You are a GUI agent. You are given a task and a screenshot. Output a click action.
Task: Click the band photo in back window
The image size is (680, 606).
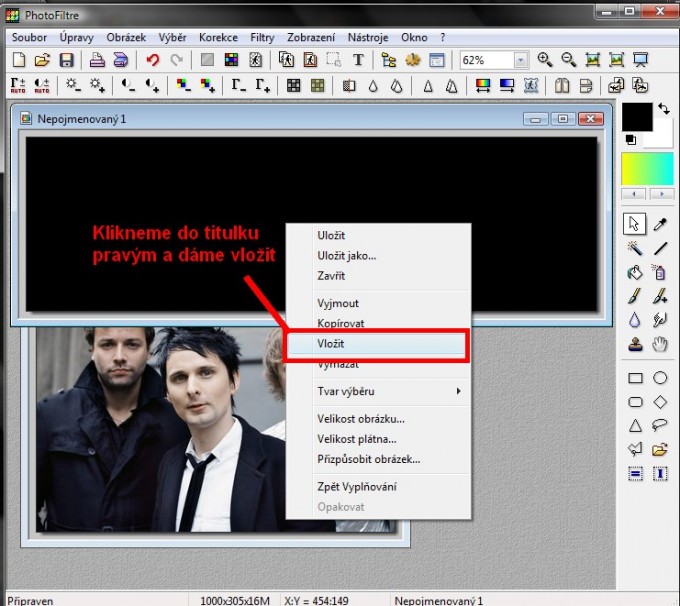[x=160, y=429]
